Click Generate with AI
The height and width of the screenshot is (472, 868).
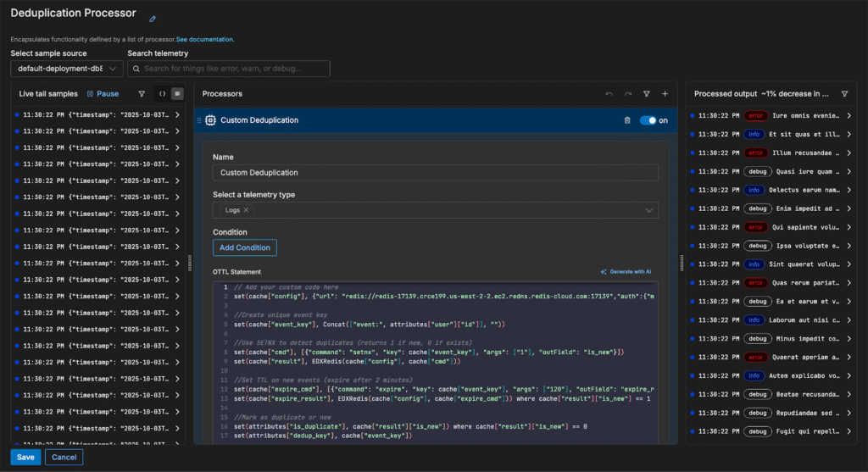626,272
